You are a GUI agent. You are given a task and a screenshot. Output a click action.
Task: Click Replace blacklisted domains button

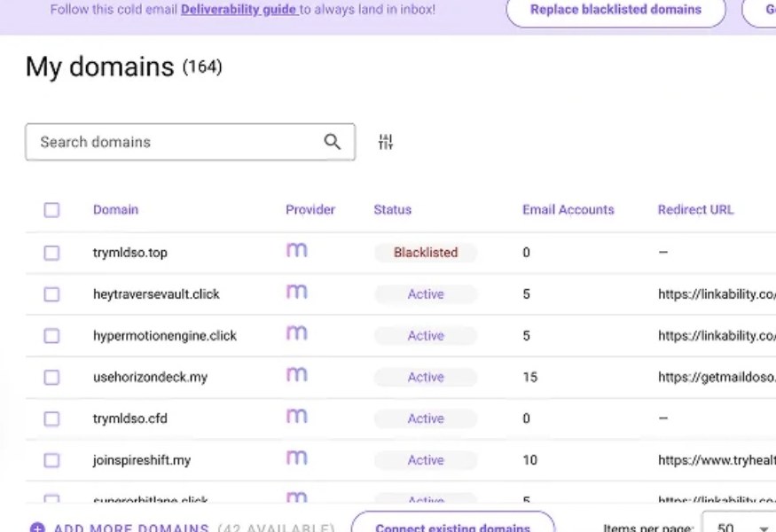pyautogui.click(x=615, y=10)
